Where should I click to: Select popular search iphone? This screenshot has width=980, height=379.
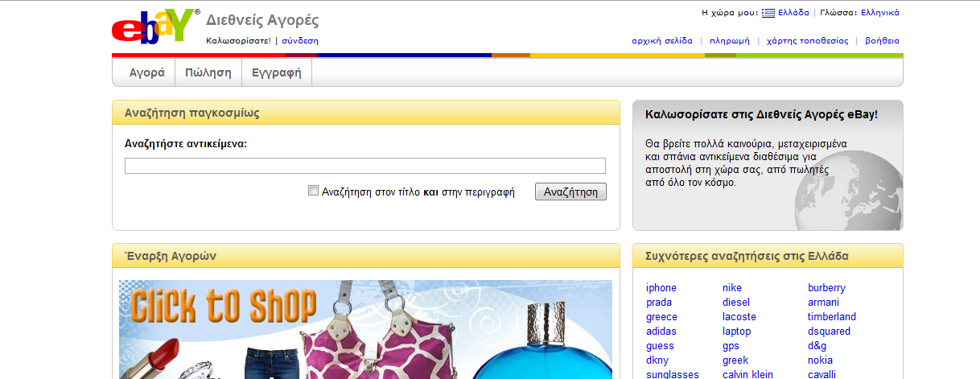tap(661, 288)
